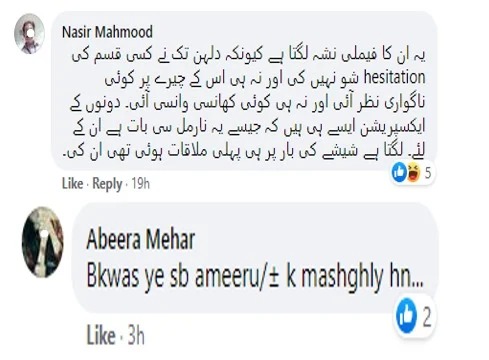Like Abeera Mehar's reply
The image size is (489, 360).
(101, 335)
